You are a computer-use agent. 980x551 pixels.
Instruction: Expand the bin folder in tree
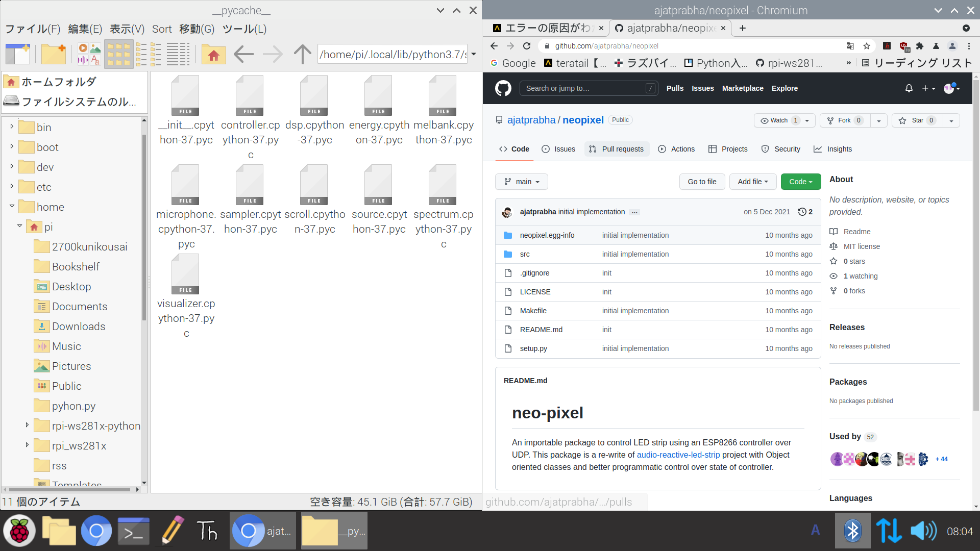[12, 127]
